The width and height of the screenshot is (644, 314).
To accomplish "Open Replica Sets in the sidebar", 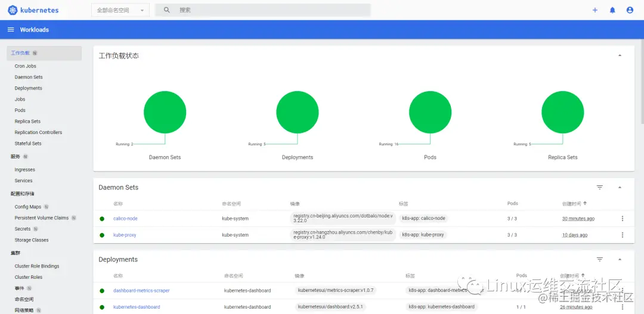I will 27,122.
